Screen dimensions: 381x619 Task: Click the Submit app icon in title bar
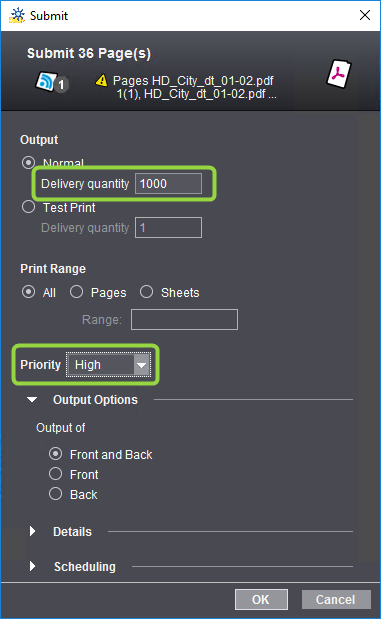[17, 15]
